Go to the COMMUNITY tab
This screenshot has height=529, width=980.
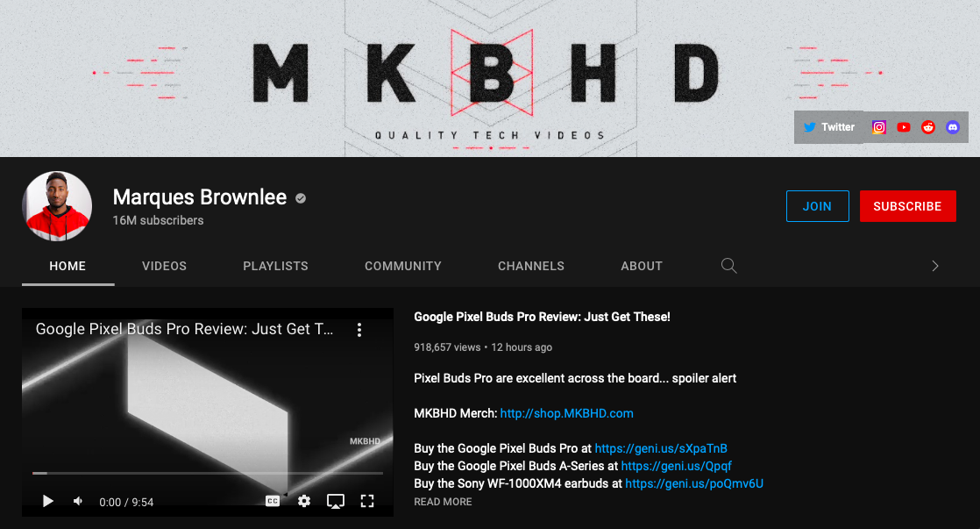[x=403, y=266]
